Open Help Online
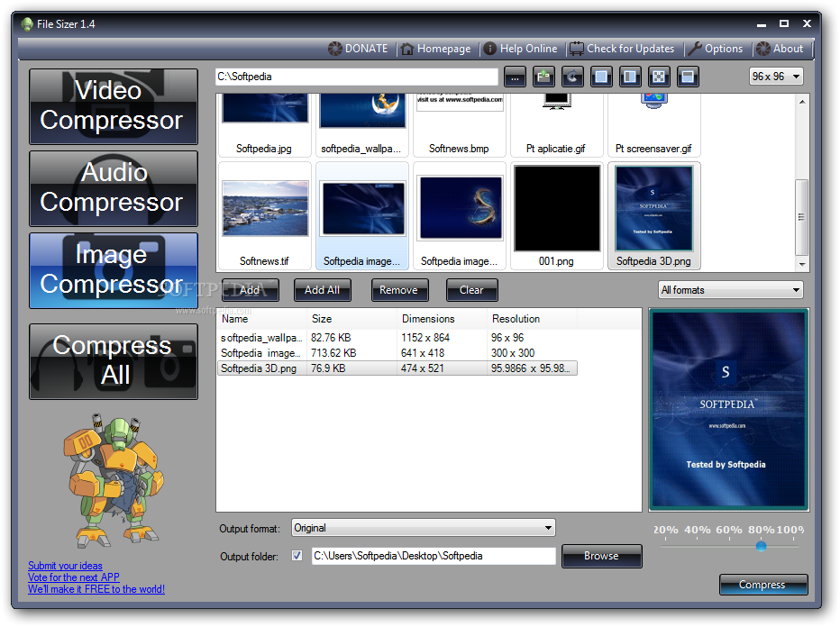 [x=520, y=49]
